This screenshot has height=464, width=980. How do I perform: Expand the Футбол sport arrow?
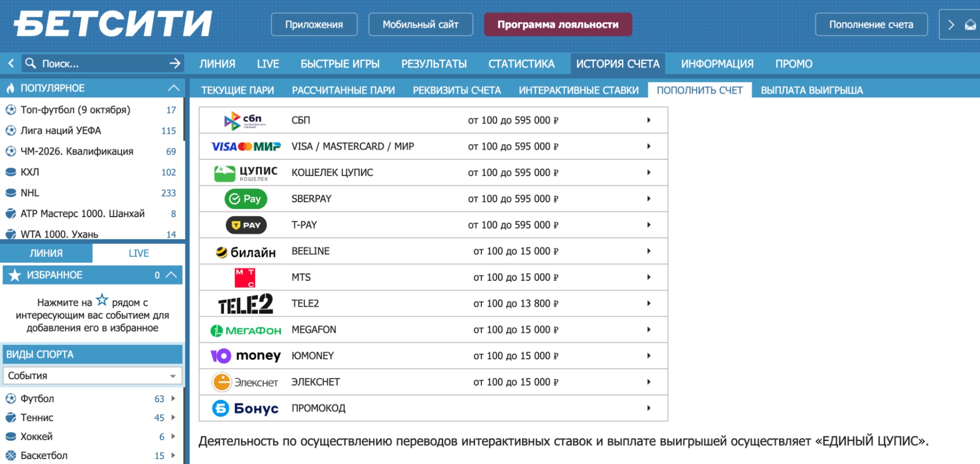coord(173,398)
